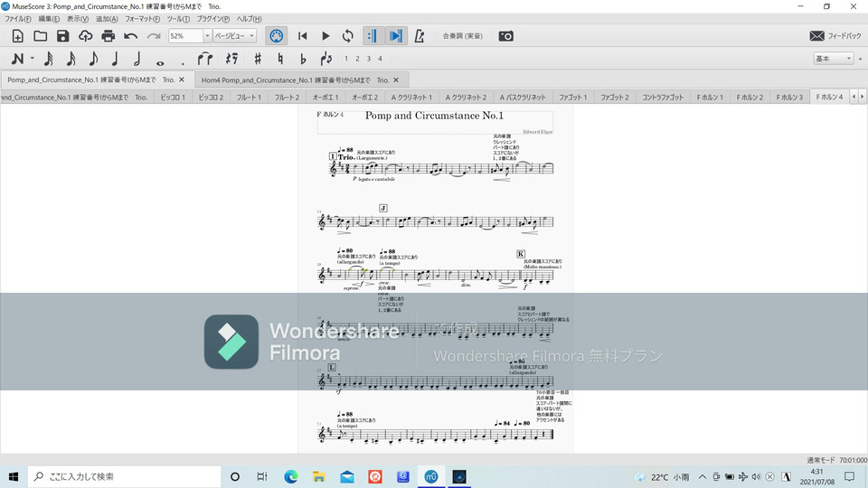Open the workspace 基本 dropdown
The width and height of the screenshot is (868, 488).
coord(833,58)
